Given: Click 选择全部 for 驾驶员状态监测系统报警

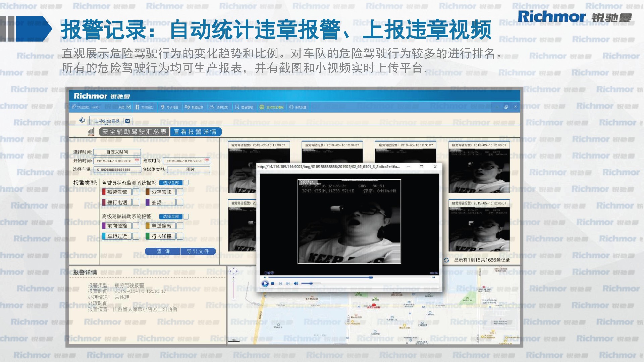Looking at the screenshot, I should click(171, 183).
